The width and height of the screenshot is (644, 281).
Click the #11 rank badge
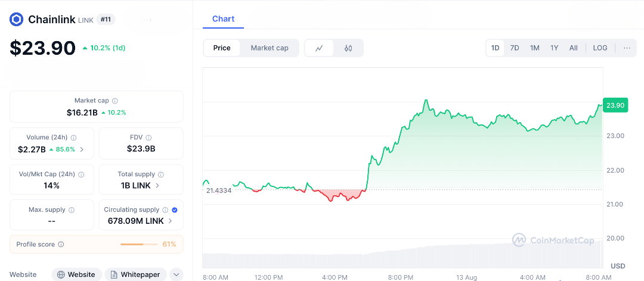click(106, 19)
